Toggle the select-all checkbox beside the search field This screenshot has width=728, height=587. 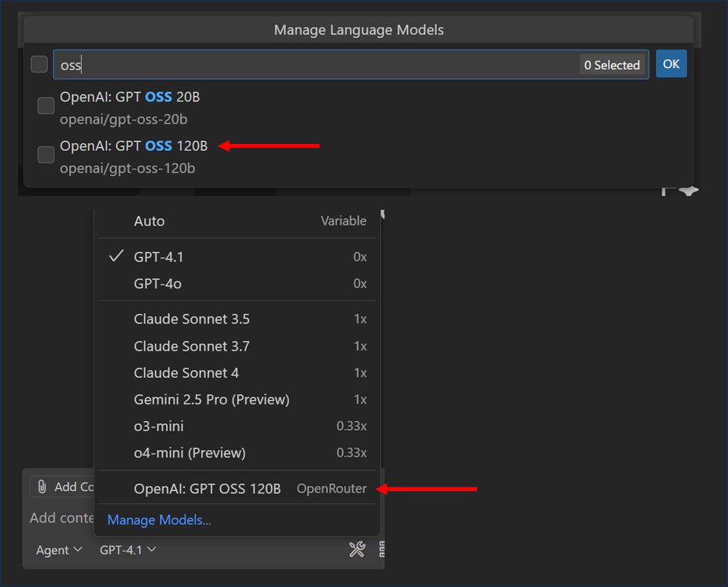point(39,64)
